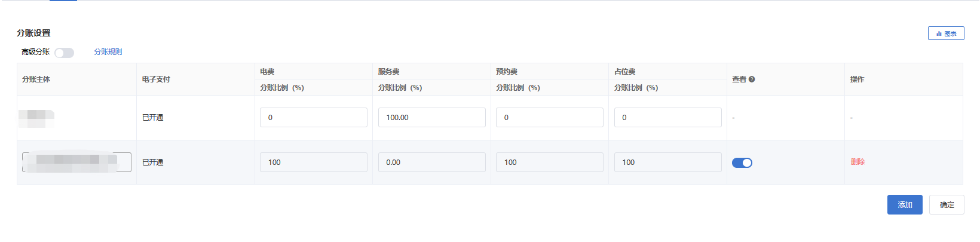Click the 添加 button
The image size is (980, 242).
point(905,204)
